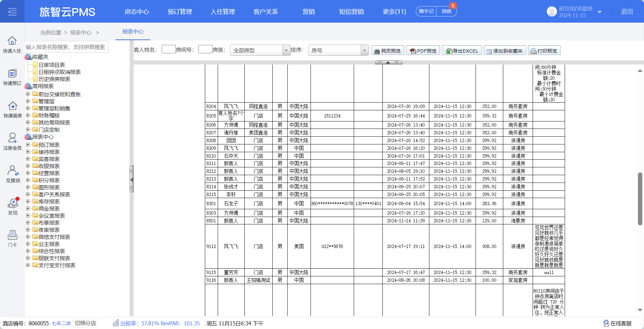
Task: Click report name search box
Action: click(66, 47)
